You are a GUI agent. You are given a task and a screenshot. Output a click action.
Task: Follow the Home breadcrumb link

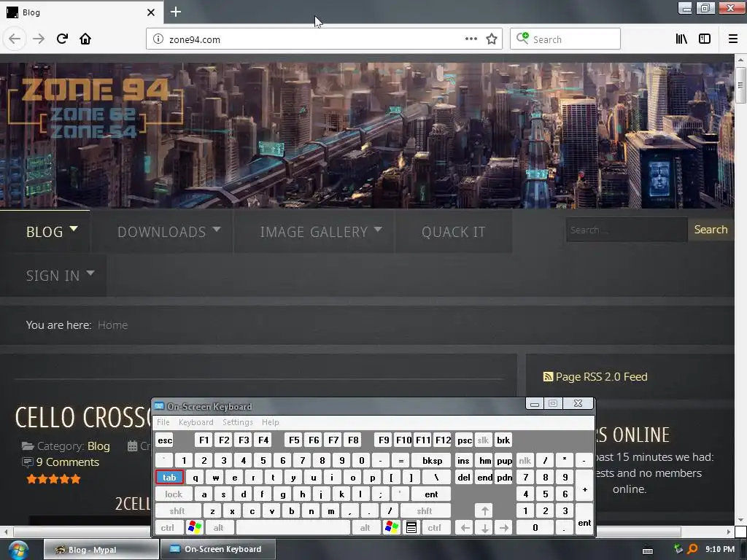coord(112,324)
